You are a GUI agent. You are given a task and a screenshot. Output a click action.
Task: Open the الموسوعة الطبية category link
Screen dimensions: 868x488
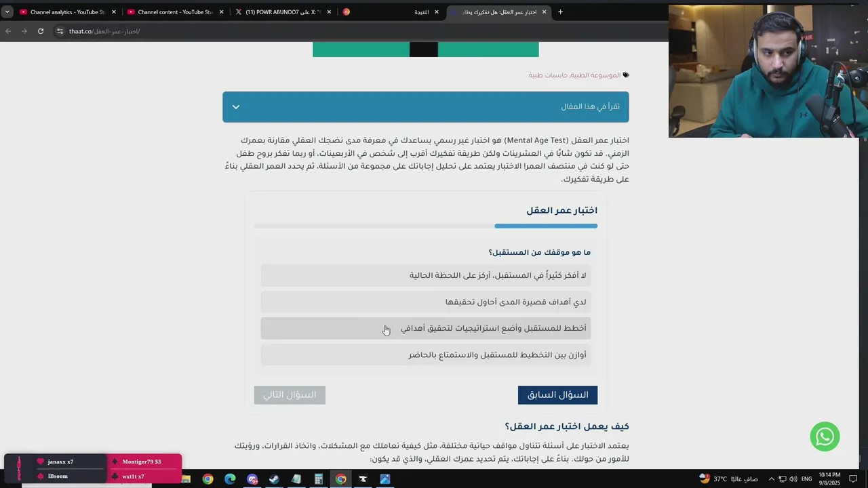coord(597,75)
